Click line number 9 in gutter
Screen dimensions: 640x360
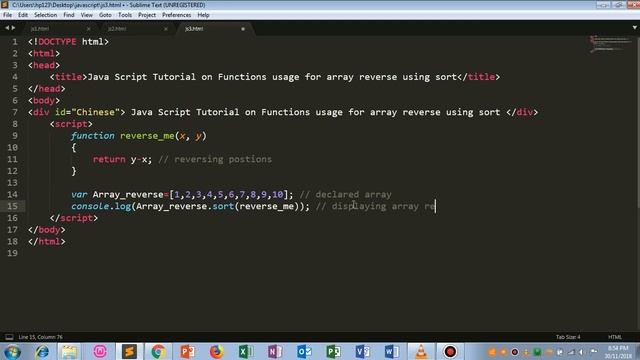15,136
